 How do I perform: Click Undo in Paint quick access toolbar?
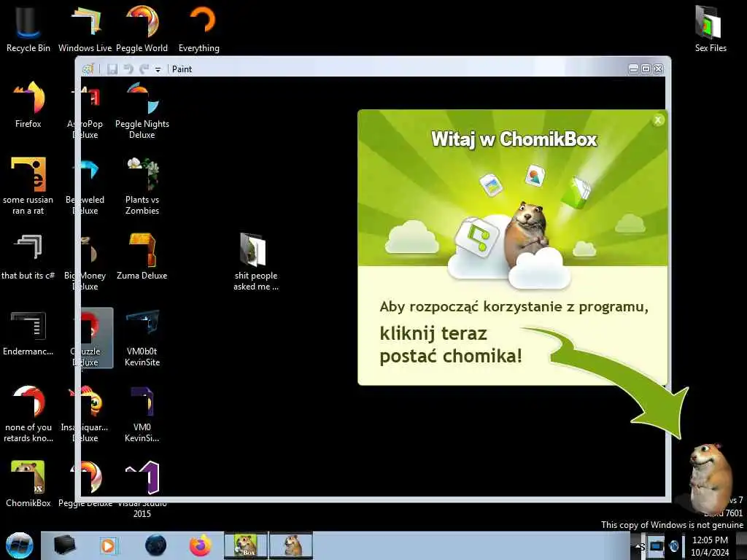pyautogui.click(x=128, y=69)
